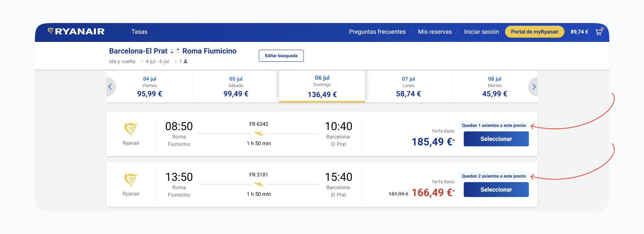Click the 166,49 € discounted price
Viewport: 644px width, 234px height.
click(x=433, y=192)
